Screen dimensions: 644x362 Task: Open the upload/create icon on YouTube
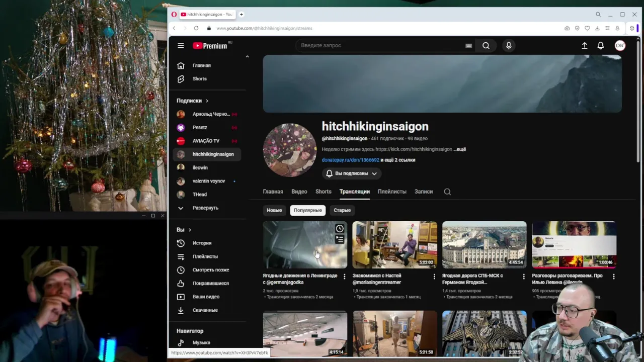585,46
